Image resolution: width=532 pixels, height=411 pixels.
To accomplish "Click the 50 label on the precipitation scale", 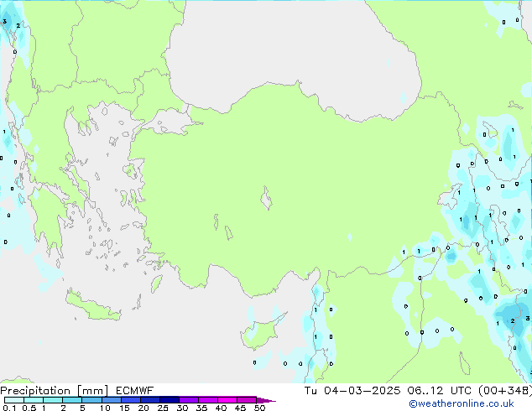I will pyautogui.click(x=260, y=408).
